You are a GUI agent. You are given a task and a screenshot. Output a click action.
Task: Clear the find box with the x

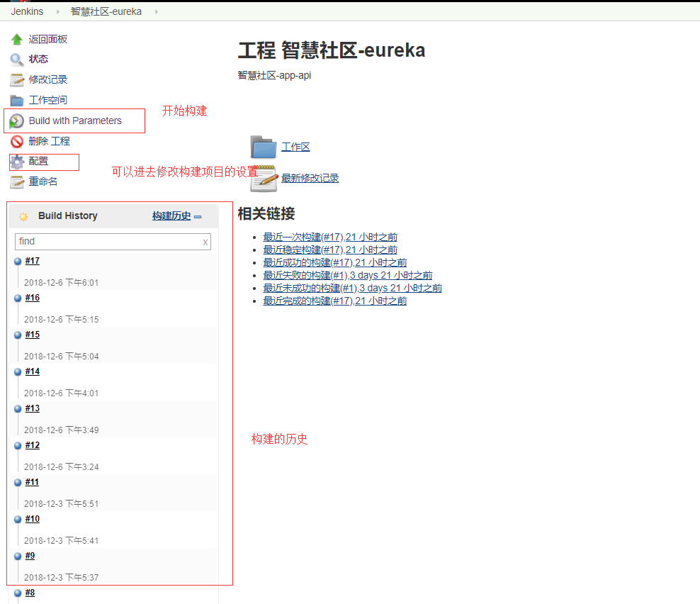(x=205, y=242)
